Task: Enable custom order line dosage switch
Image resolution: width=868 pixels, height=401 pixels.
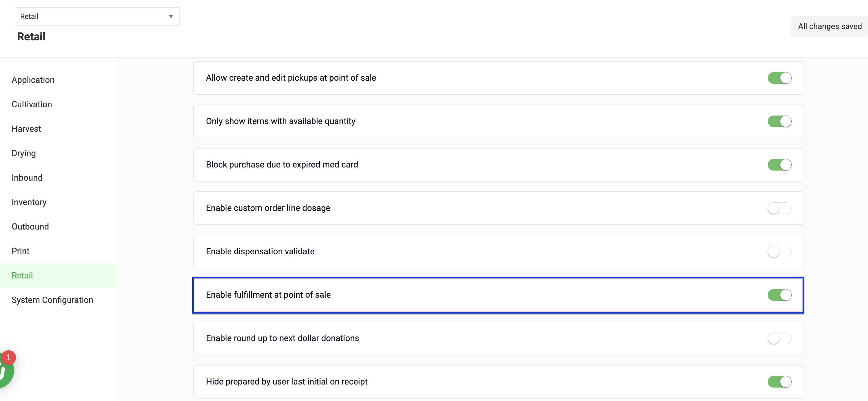Action: click(x=779, y=208)
